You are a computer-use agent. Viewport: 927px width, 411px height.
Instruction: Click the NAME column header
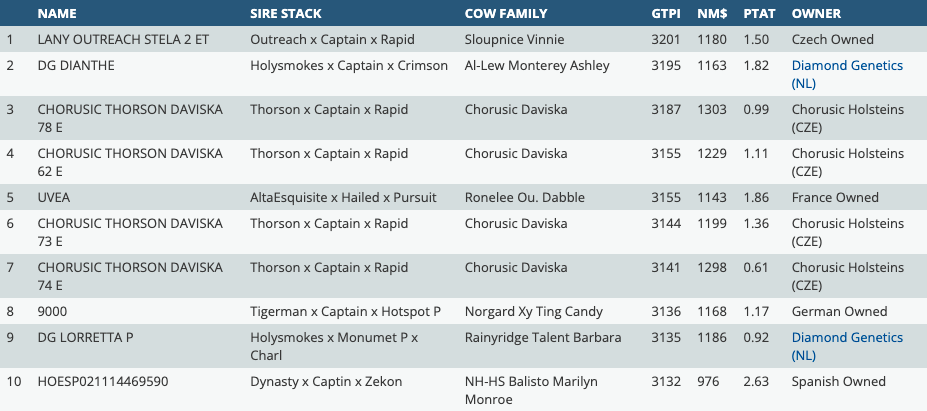click(x=57, y=14)
